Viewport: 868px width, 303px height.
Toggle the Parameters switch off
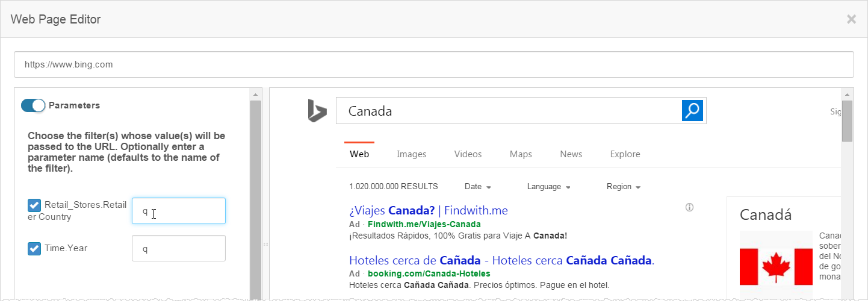point(33,105)
